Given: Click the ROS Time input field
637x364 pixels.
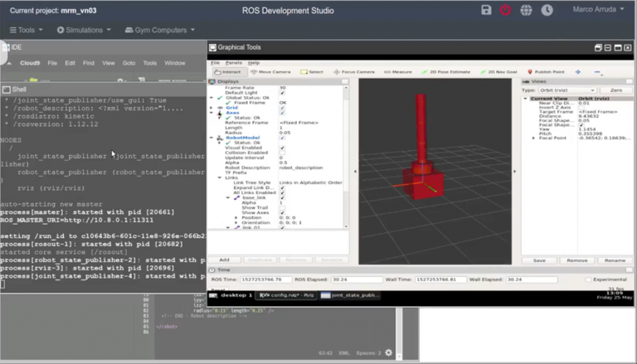Looking at the screenshot, I should click(265, 279).
